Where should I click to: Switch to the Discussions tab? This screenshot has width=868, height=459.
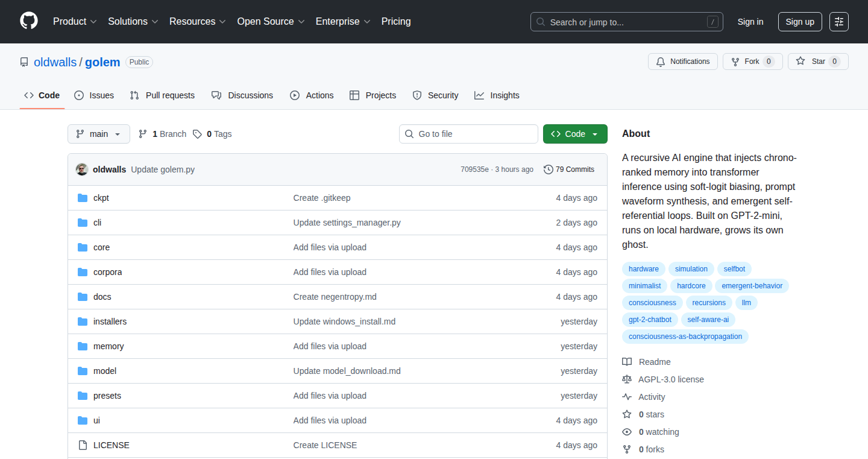pos(242,95)
